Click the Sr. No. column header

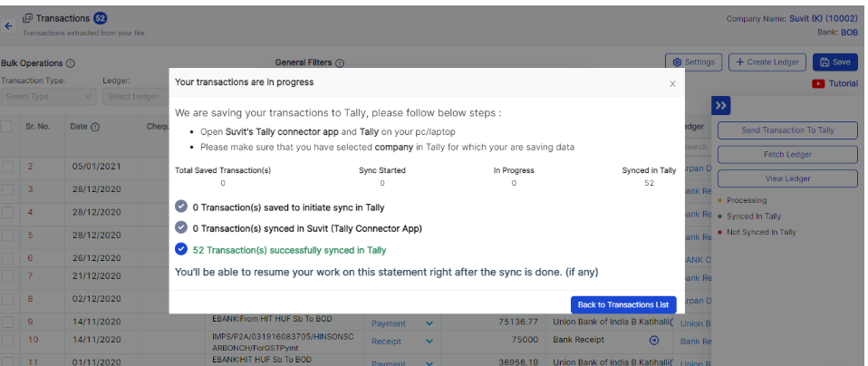click(x=38, y=126)
